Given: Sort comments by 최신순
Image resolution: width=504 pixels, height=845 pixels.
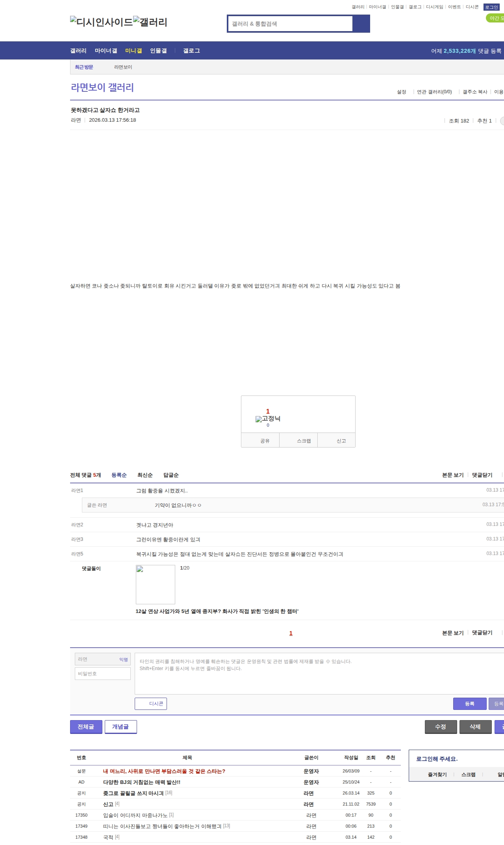Looking at the screenshot, I should coord(145,475).
